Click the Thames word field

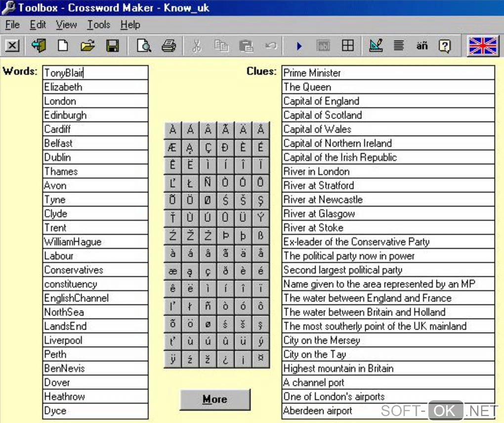click(95, 171)
